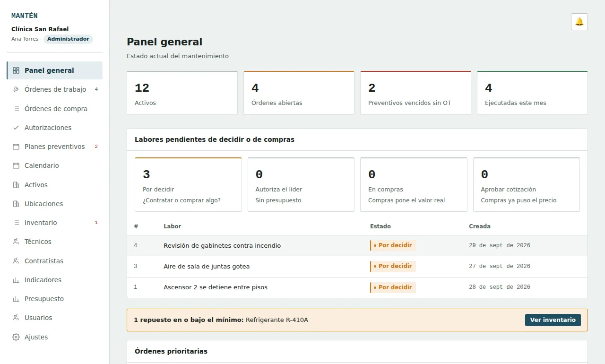
Task: Click the calendar icon beside Planes preventivos
Action: (16, 147)
